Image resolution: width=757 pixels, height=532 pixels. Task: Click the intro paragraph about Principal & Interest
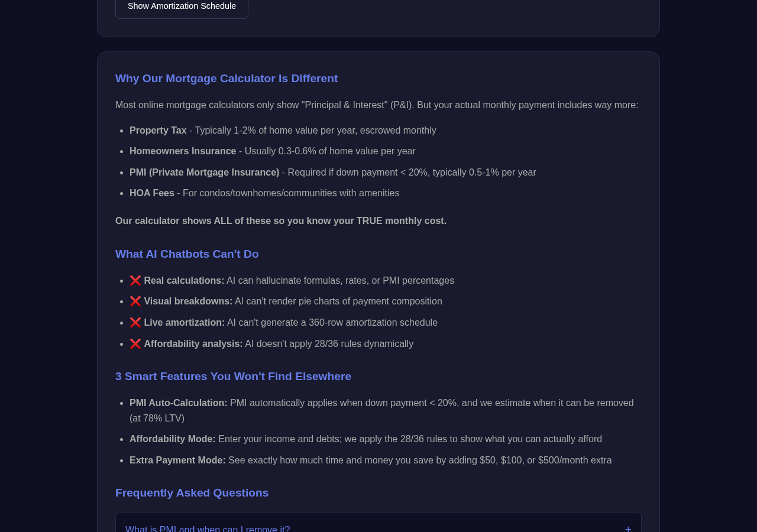377,105
